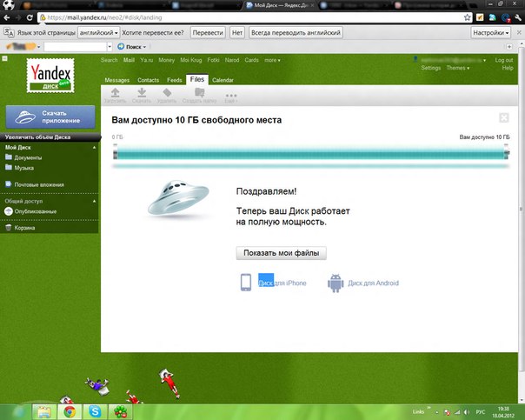Open the Диск для Android link
The height and width of the screenshot is (420, 525).
374,283
